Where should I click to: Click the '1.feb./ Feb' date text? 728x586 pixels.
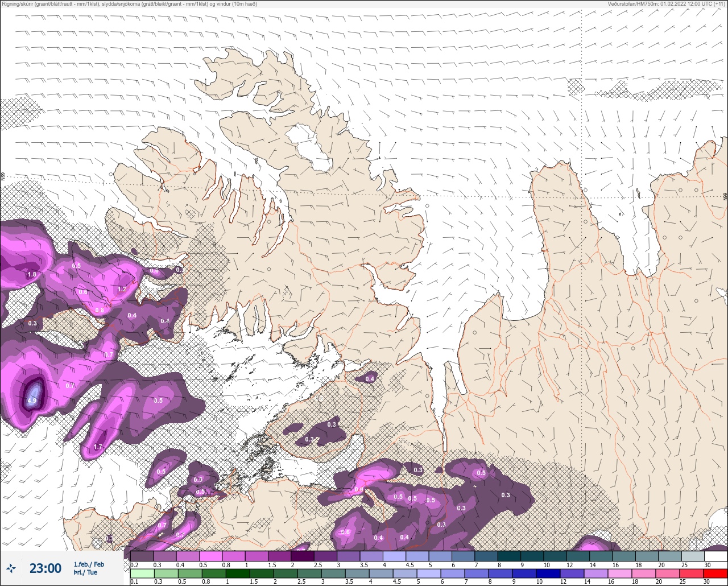coord(89,564)
